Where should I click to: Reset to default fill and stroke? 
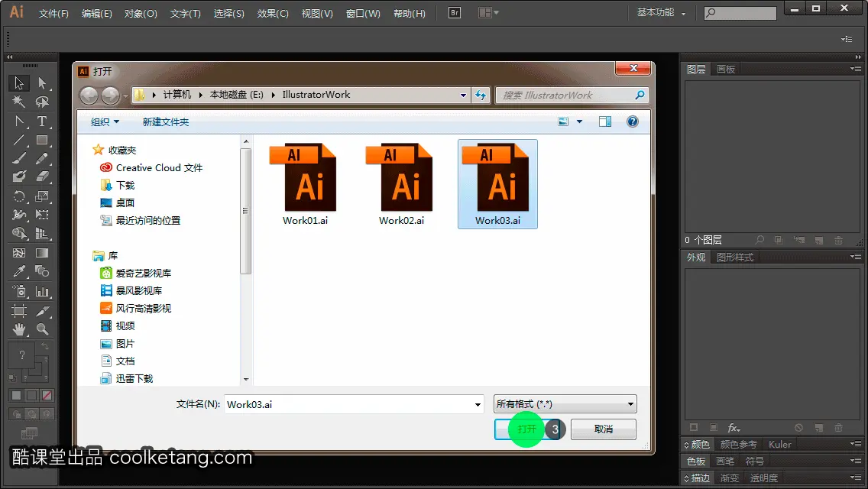[x=12, y=378]
